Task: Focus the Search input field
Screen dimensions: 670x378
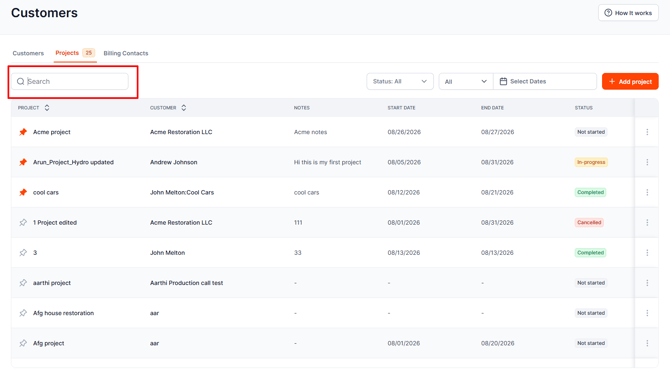Action: coord(70,81)
